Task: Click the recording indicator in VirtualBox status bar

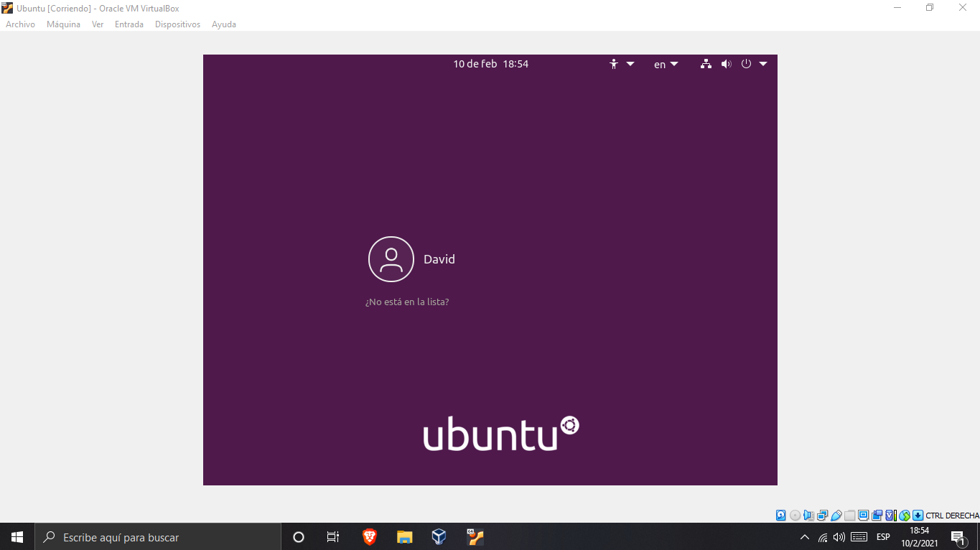Action: [x=877, y=516]
